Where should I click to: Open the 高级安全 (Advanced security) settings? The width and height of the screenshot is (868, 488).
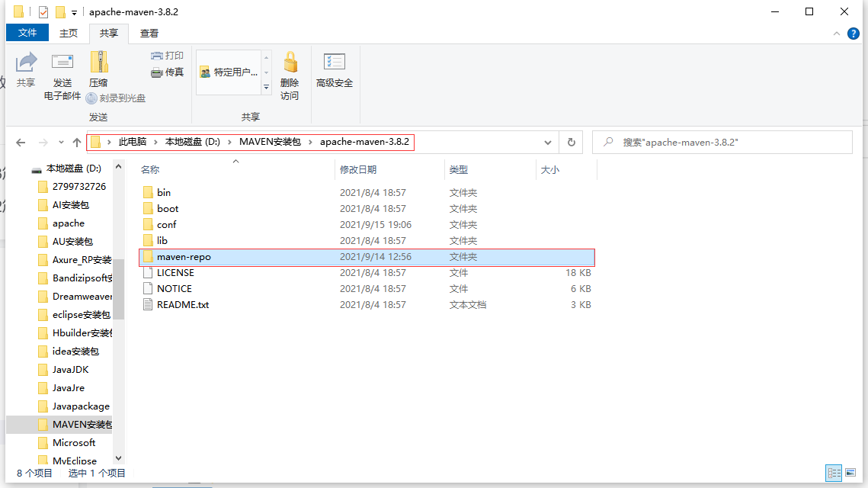click(334, 69)
